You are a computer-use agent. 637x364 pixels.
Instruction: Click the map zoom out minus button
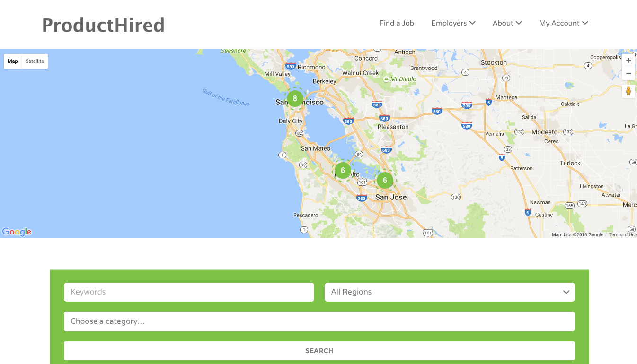[628, 74]
